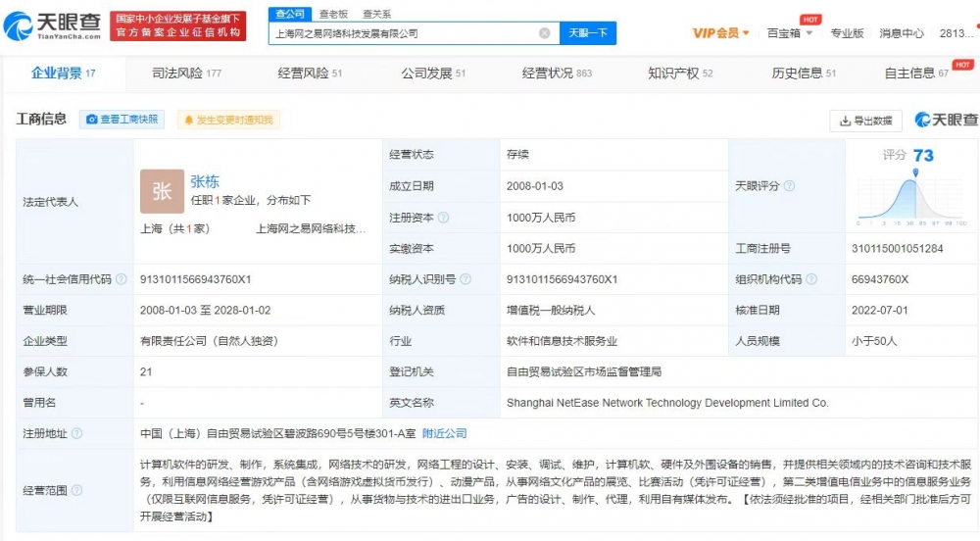Click the 存续 business status value

517,154
